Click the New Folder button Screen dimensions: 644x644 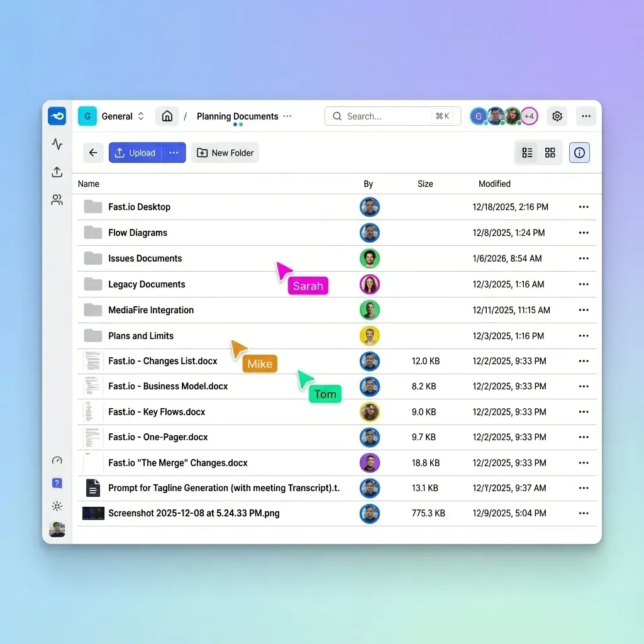(225, 152)
